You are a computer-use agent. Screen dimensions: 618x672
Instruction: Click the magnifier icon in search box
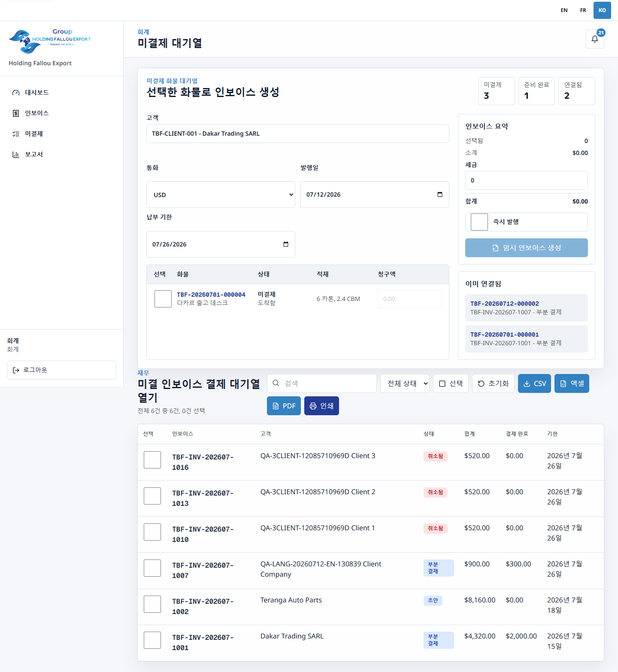pyautogui.click(x=276, y=383)
